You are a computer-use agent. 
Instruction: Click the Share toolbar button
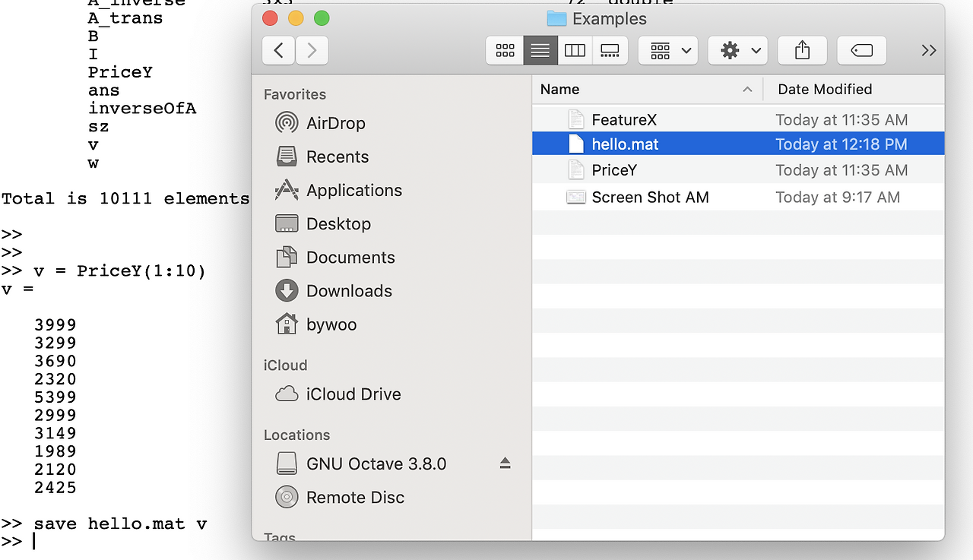click(x=802, y=51)
